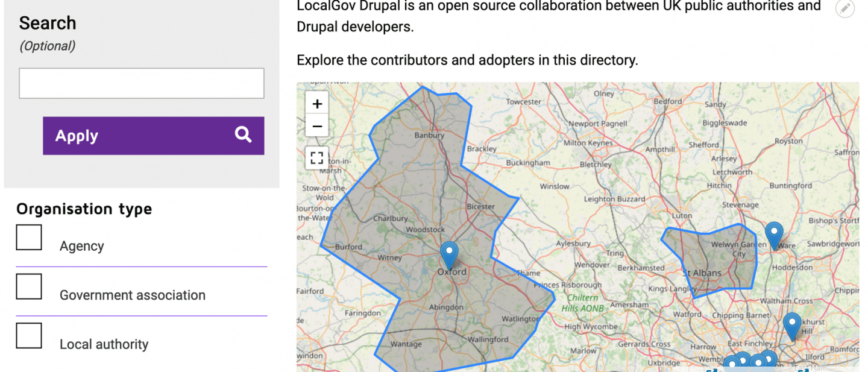The height and width of the screenshot is (372, 868).
Task: Click the Stevenage map label
Action: [x=740, y=205]
